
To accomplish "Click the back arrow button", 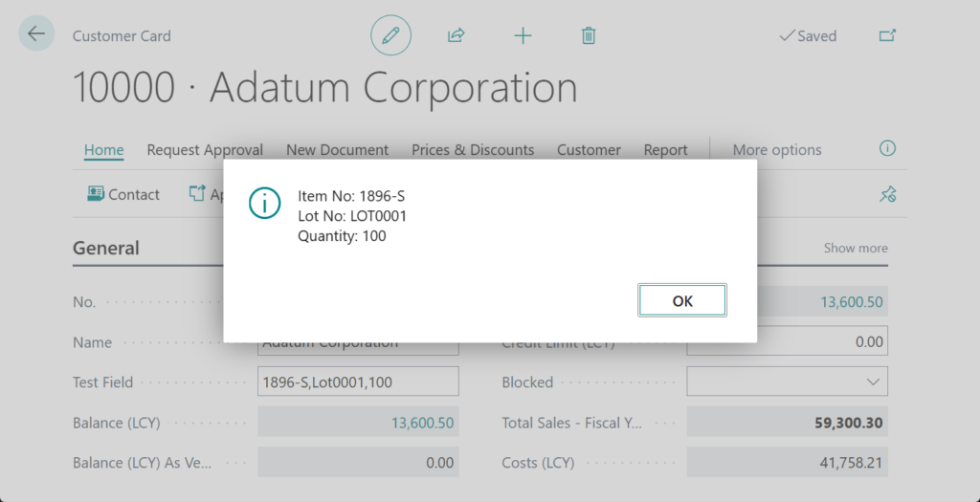I will (36, 34).
